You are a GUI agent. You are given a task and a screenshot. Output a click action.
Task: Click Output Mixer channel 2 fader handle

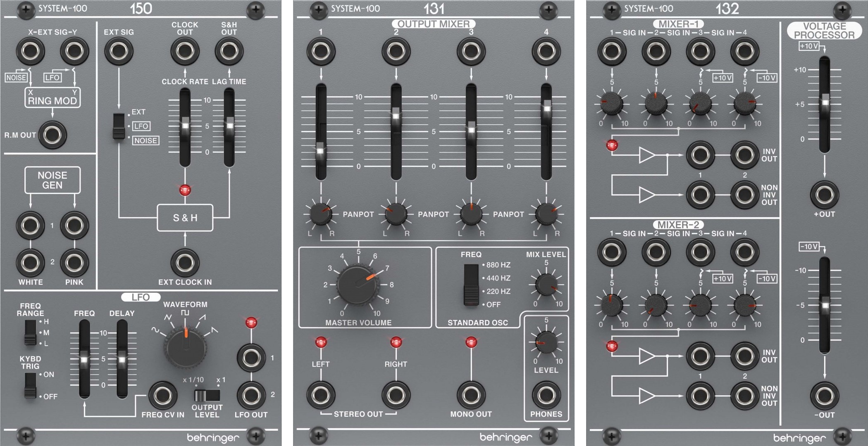coord(396,115)
